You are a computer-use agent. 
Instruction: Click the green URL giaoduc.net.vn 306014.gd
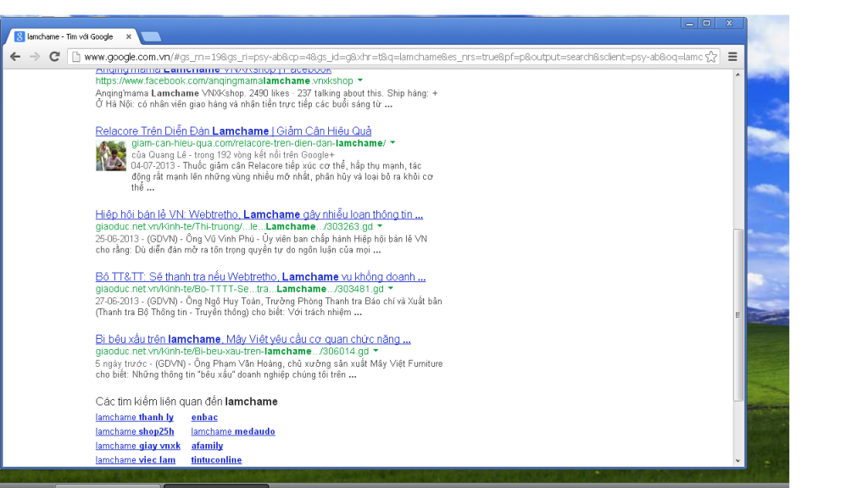[232, 352]
